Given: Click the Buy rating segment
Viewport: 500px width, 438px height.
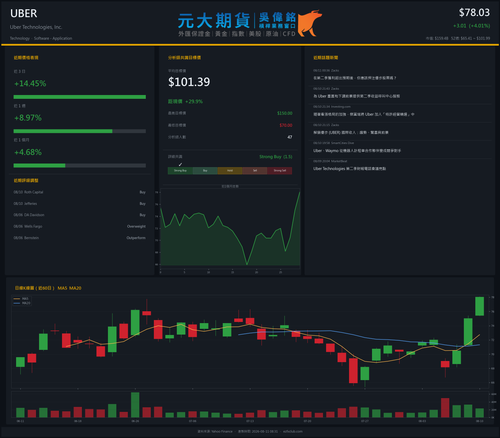Looking at the screenshot, I should [205, 171].
